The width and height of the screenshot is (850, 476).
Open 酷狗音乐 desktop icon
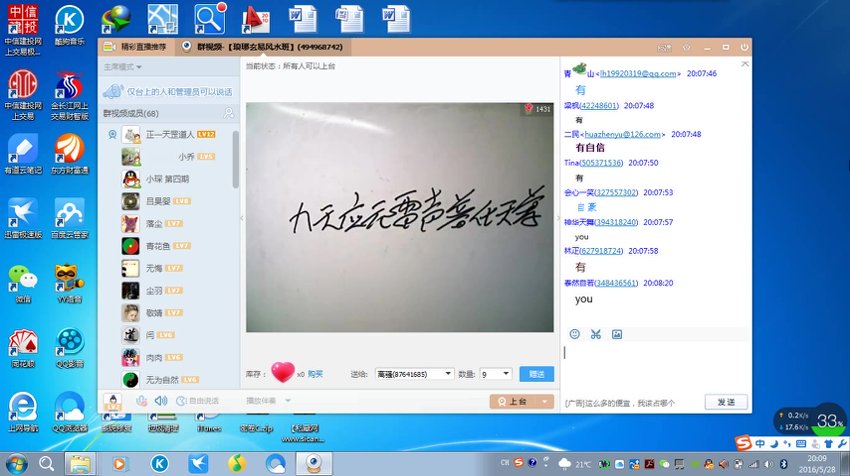click(x=69, y=25)
